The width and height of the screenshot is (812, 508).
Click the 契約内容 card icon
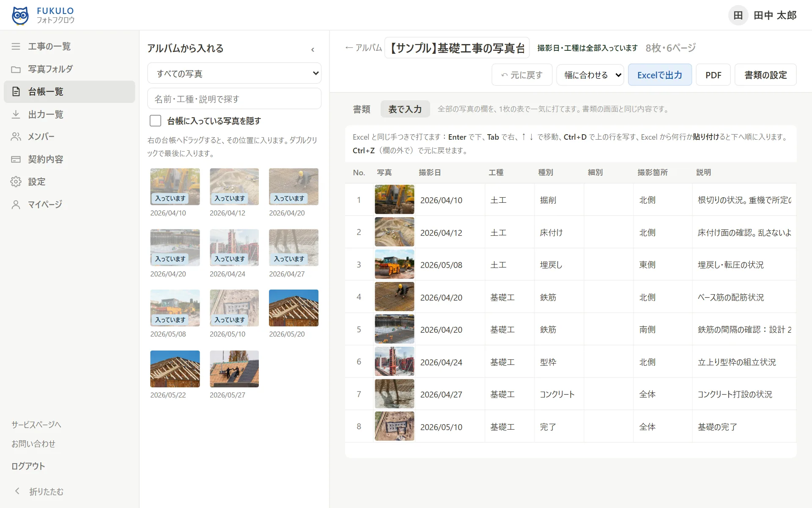(x=16, y=159)
